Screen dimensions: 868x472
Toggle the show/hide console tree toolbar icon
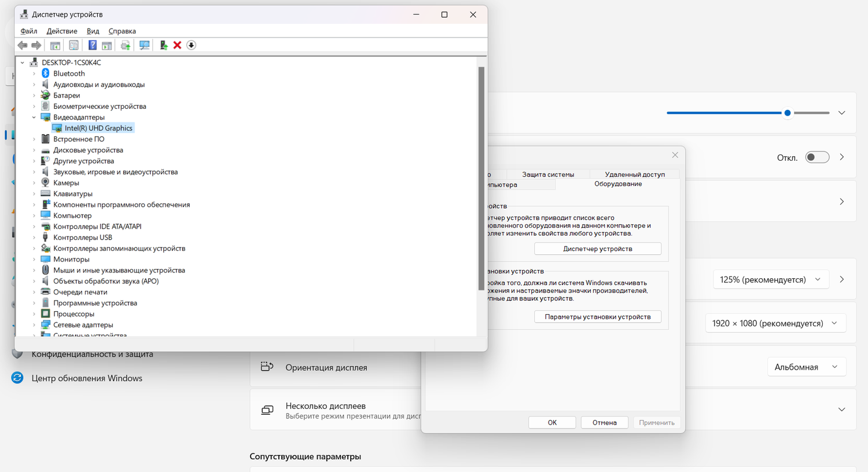[55, 45]
